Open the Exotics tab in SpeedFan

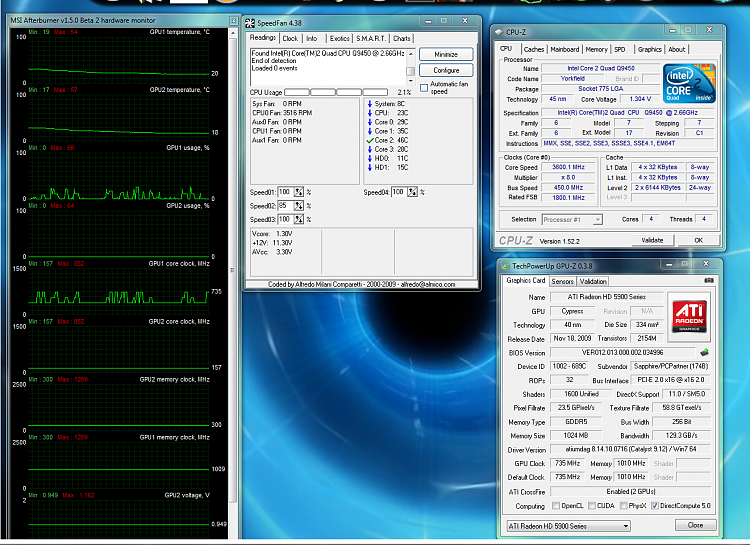click(340, 38)
